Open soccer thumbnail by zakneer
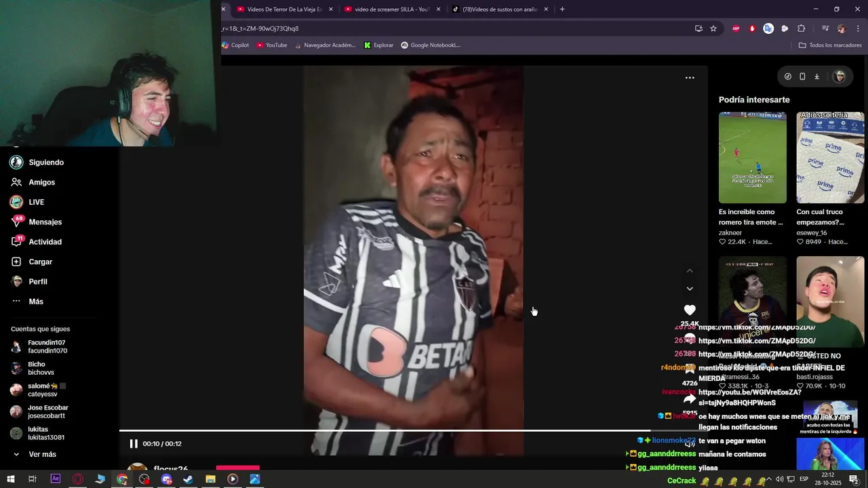The width and height of the screenshot is (868, 488). click(753, 158)
